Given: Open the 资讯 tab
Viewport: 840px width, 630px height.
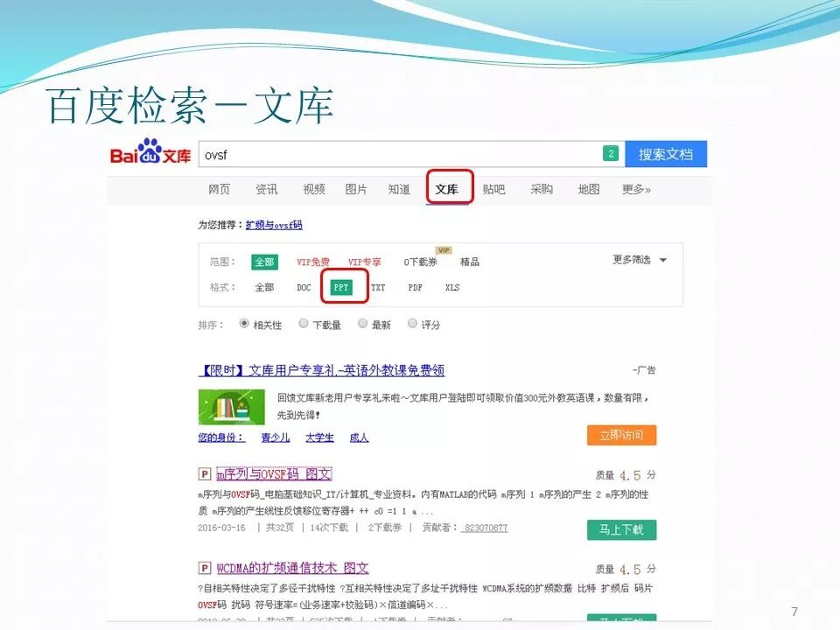Looking at the screenshot, I should 266,189.
